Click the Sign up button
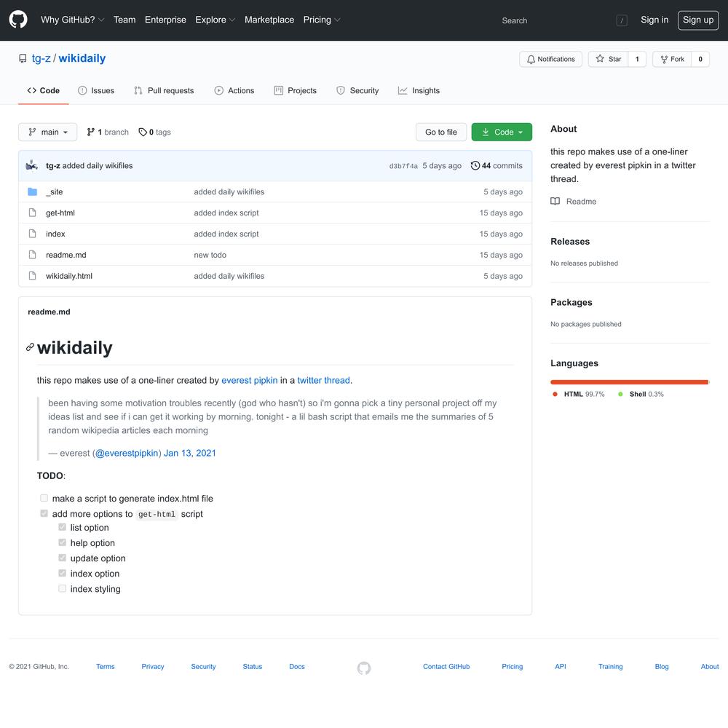 click(x=698, y=20)
